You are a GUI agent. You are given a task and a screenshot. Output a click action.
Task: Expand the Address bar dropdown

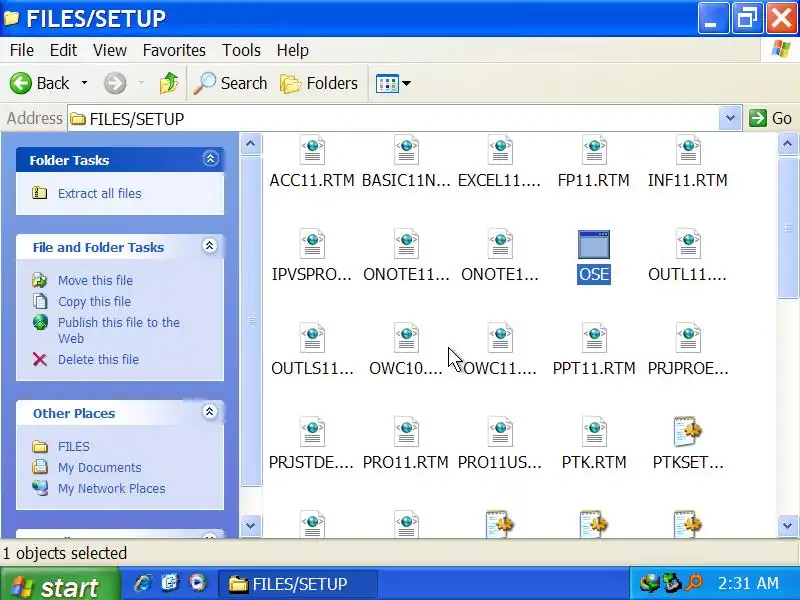(730, 118)
